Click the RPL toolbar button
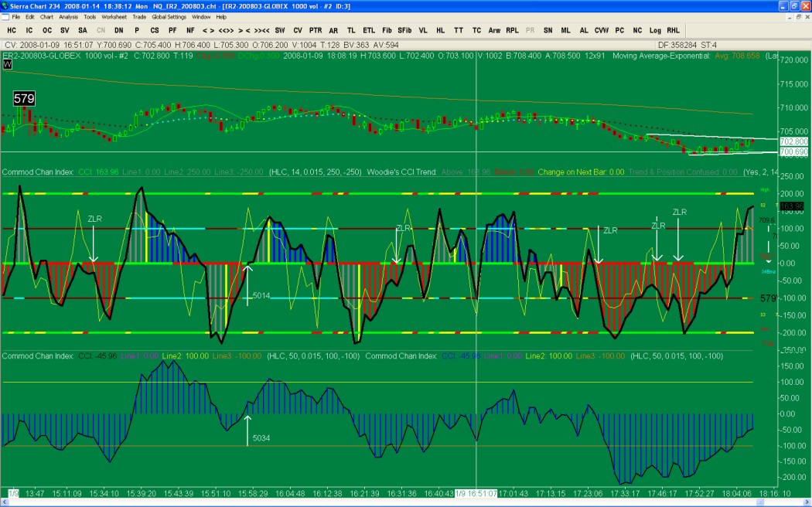This screenshot has height=507, width=812. click(x=512, y=30)
